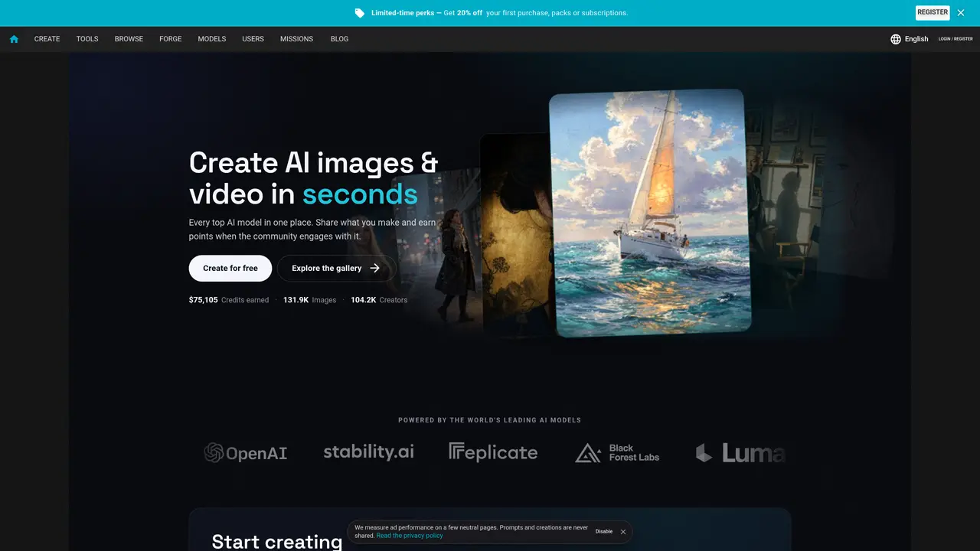The image size is (980, 551).
Task: Click the Replicate logo
Action: (493, 452)
